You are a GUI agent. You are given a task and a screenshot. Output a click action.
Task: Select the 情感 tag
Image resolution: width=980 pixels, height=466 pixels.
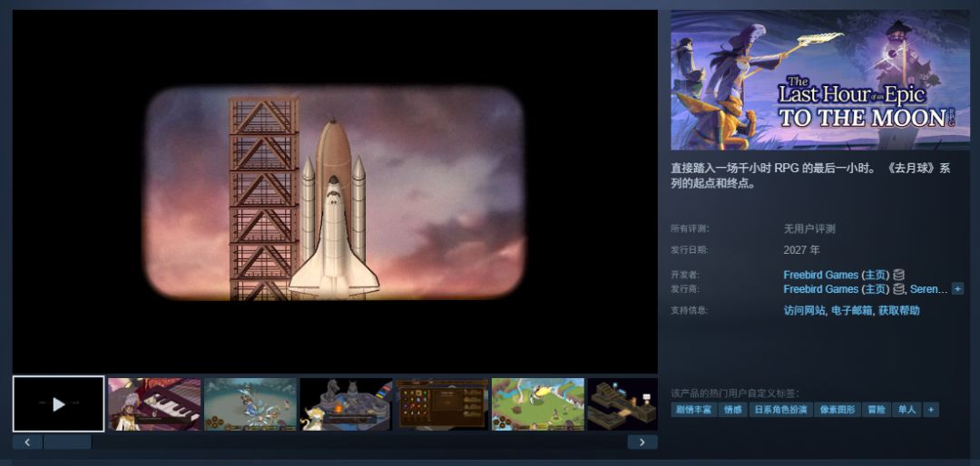[x=733, y=410]
